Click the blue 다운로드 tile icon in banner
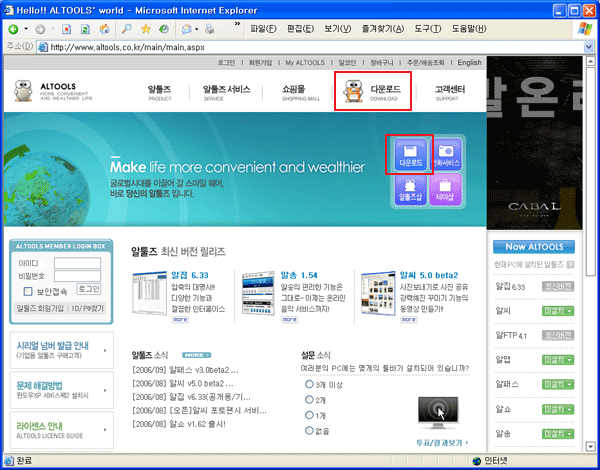Viewport: 600px width, 470px height. pos(411,154)
